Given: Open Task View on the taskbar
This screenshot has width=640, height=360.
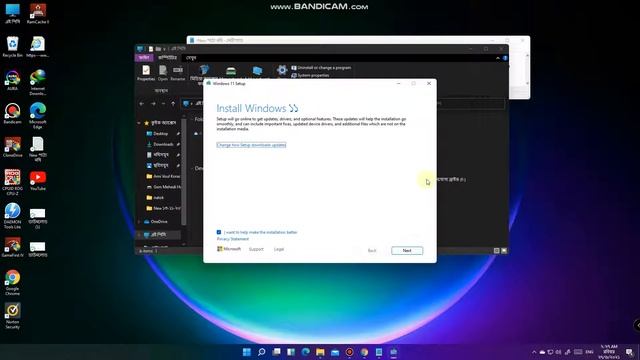Looking at the screenshot, I should tap(276, 352).
